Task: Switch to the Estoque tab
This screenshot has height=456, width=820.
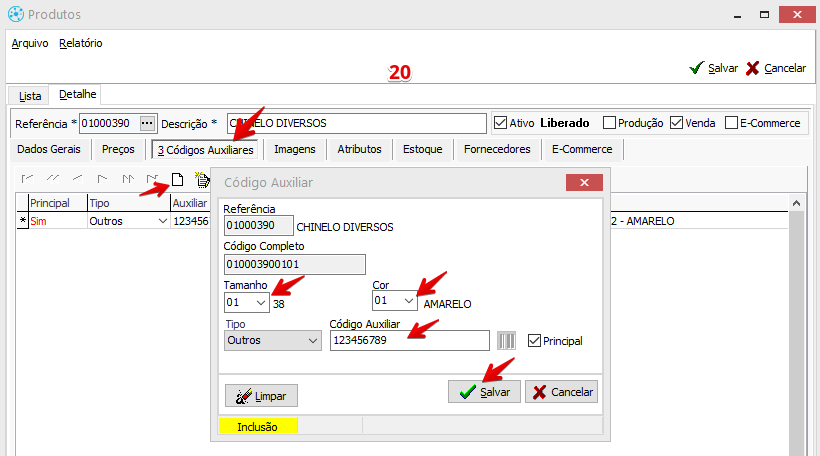Action: (x=422, y=149)
